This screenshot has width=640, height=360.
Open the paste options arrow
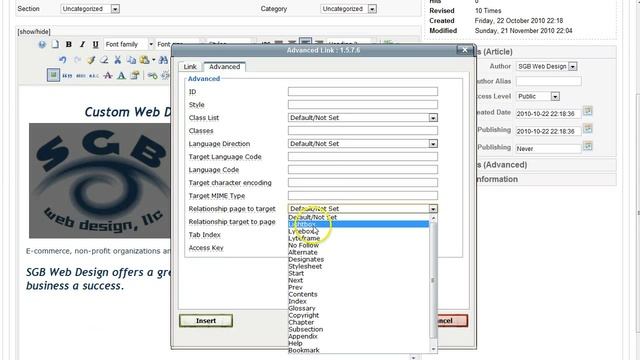click(153, 60)
